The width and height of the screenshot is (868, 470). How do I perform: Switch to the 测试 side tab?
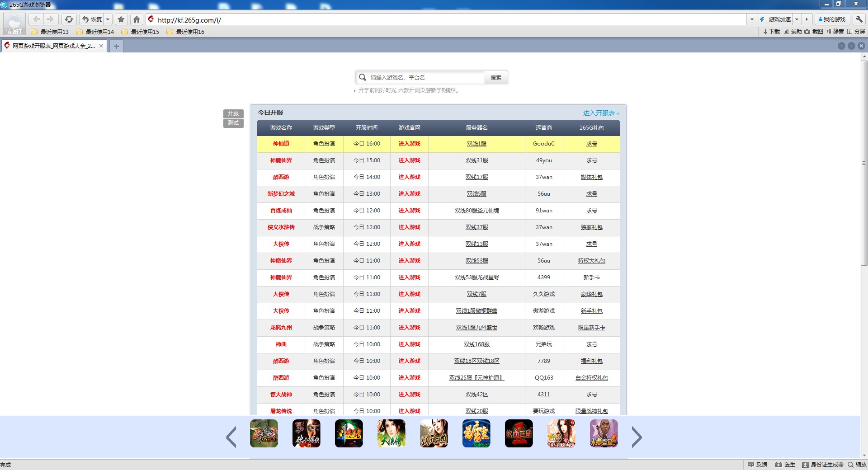click(233, 123)
